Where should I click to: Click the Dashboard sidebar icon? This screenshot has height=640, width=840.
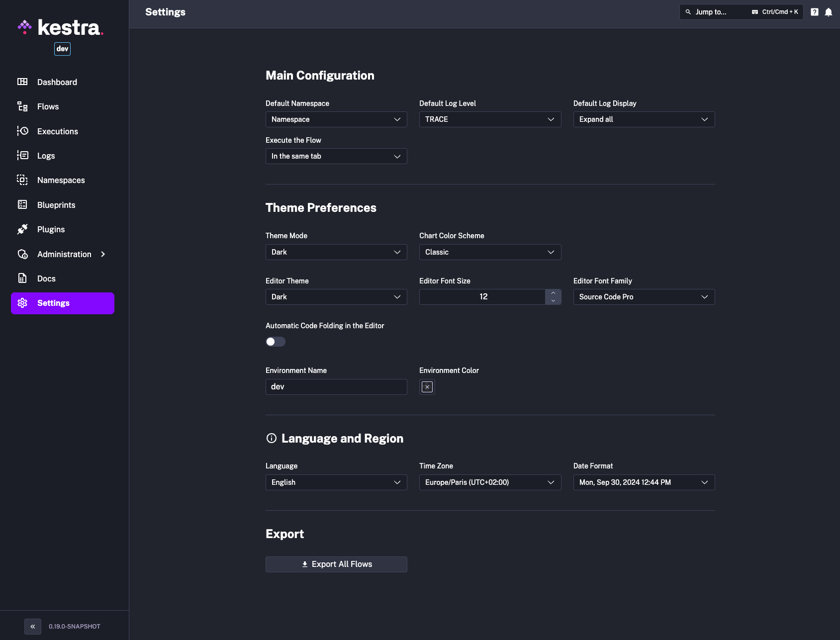pos(22,82)
